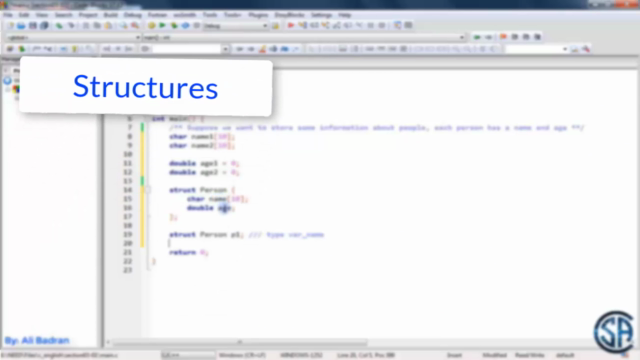The width and height of the screenshot is (640, 360).
Task: Open the Various info debug icon
Action: tap(408, 26)
